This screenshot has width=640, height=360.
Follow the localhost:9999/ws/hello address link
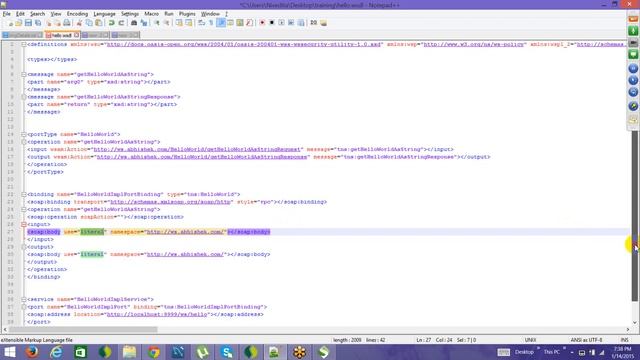(157, 314)
